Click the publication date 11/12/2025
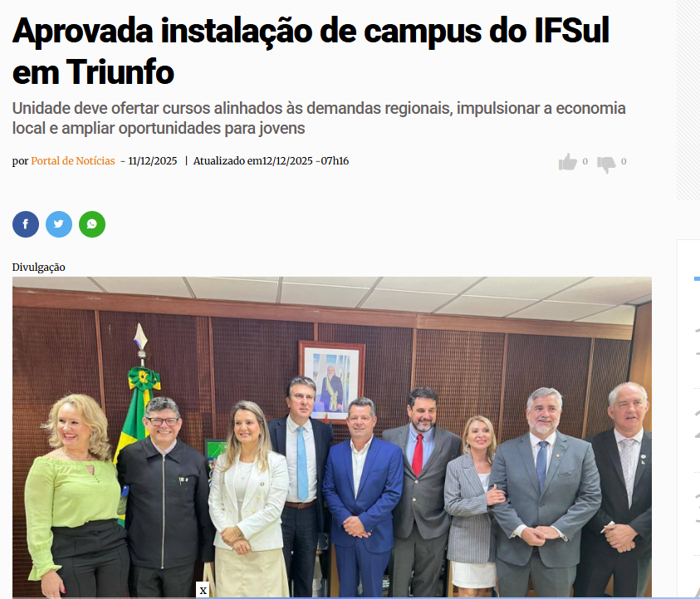 pyautogui.click(x=152, y=161)
